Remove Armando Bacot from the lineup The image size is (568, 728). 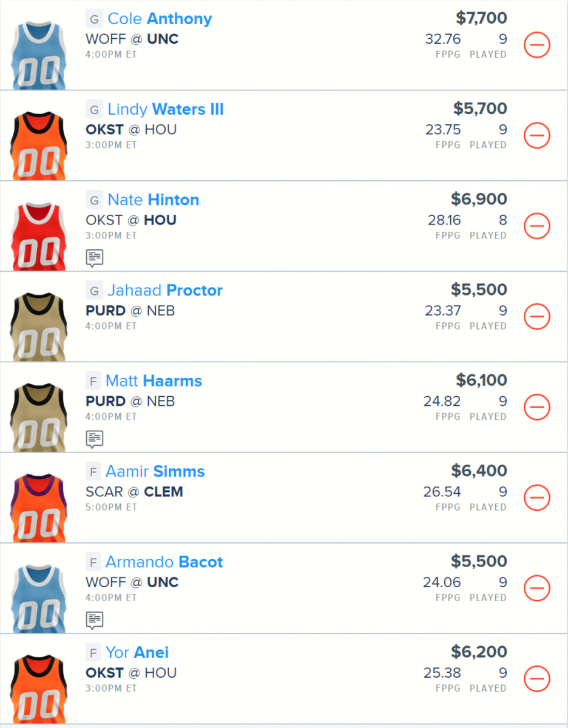(x=537, y=588)
